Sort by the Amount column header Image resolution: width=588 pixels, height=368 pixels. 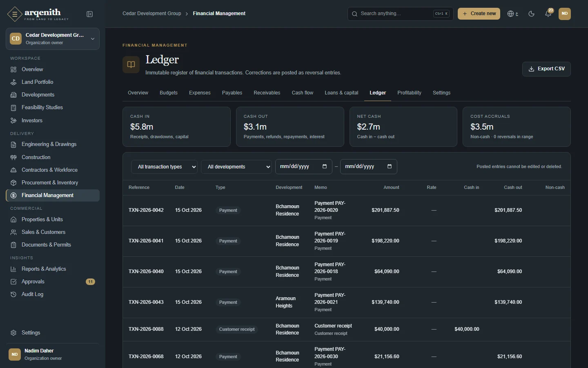(391, 187)
